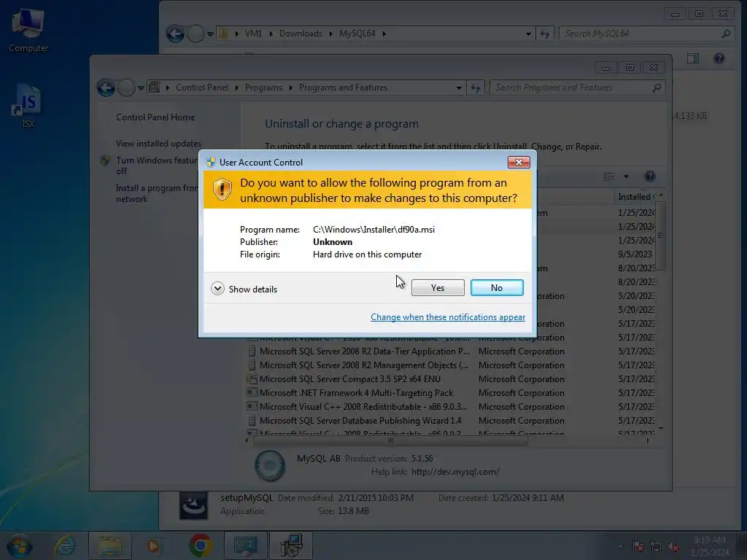
Task: Open the Windows Start menu
Action: pyautogui.click(x=20, y=545)
